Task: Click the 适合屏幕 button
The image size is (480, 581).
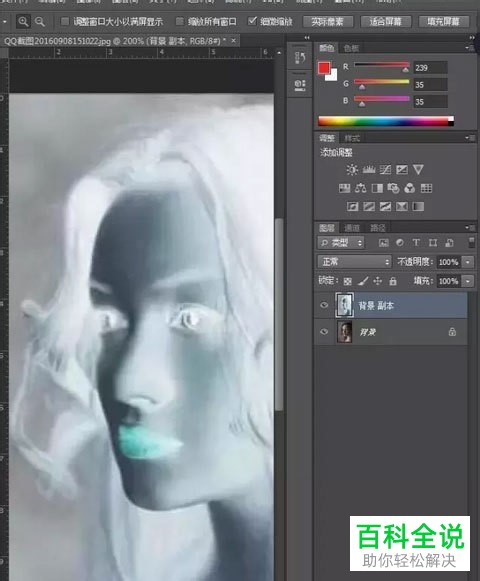Action: 385,22
